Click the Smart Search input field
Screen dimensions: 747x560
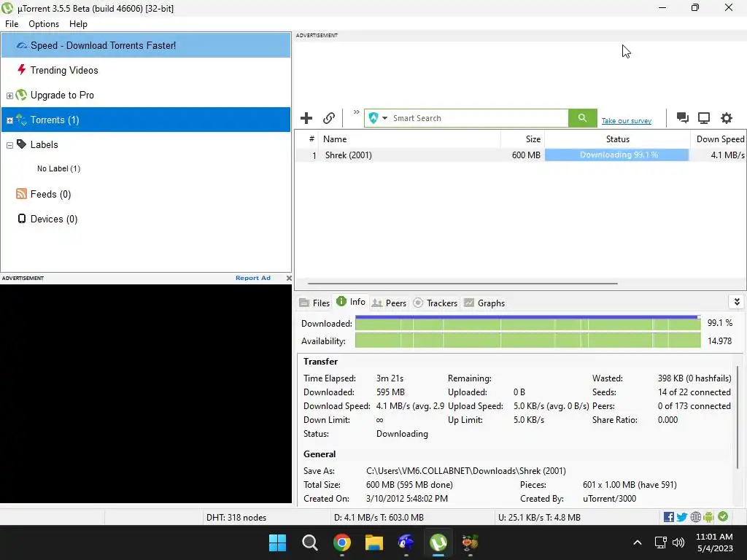tap(479, 118)
